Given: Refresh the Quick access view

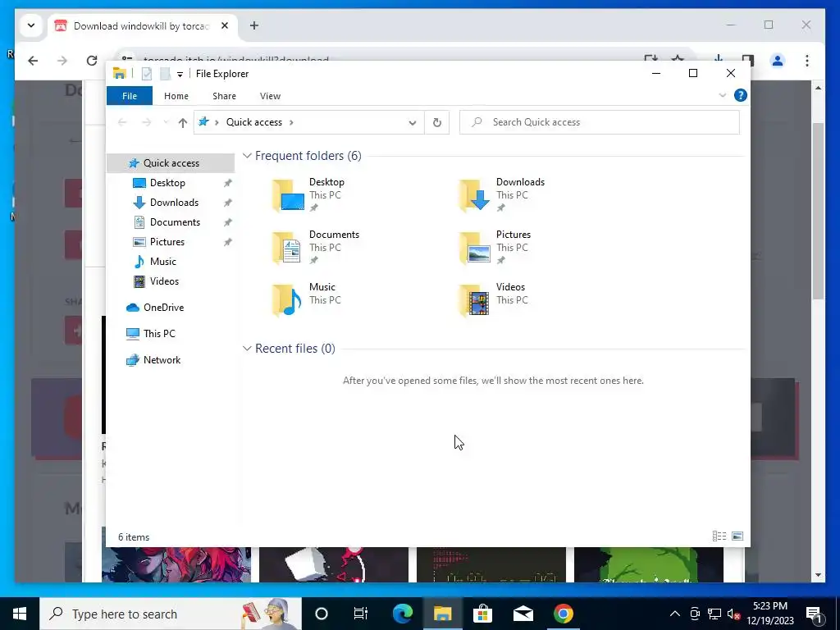Looking at the screenshot, I should point(437,123).
